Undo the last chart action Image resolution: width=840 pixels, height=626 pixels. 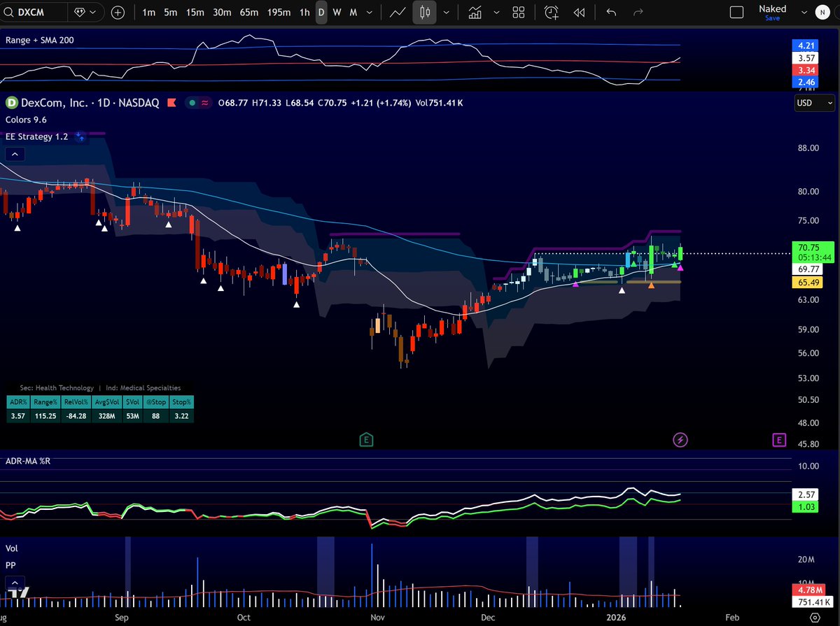612,12
